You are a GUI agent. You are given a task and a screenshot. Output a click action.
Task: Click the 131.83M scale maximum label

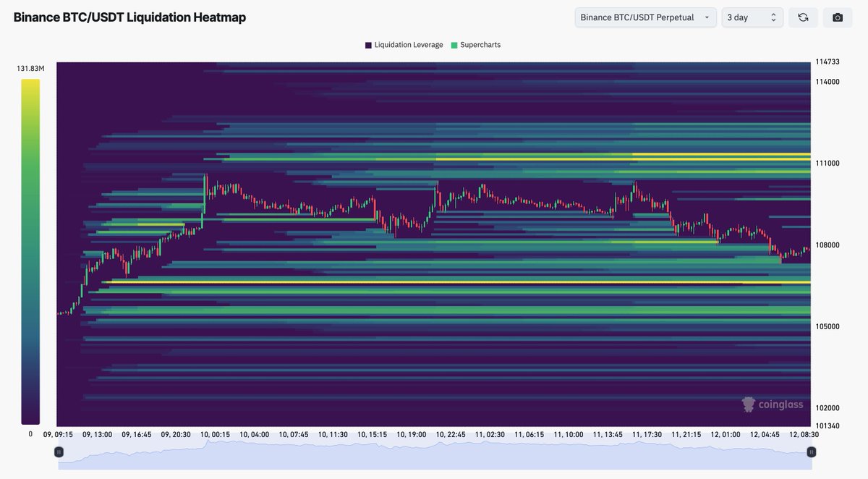click(x=30, y=69)
